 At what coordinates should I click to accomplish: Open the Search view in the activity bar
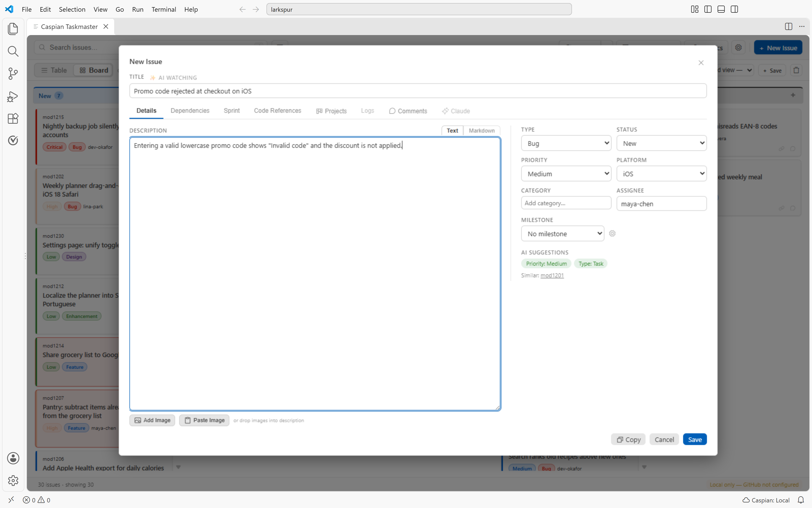click(x=13, y=51)
